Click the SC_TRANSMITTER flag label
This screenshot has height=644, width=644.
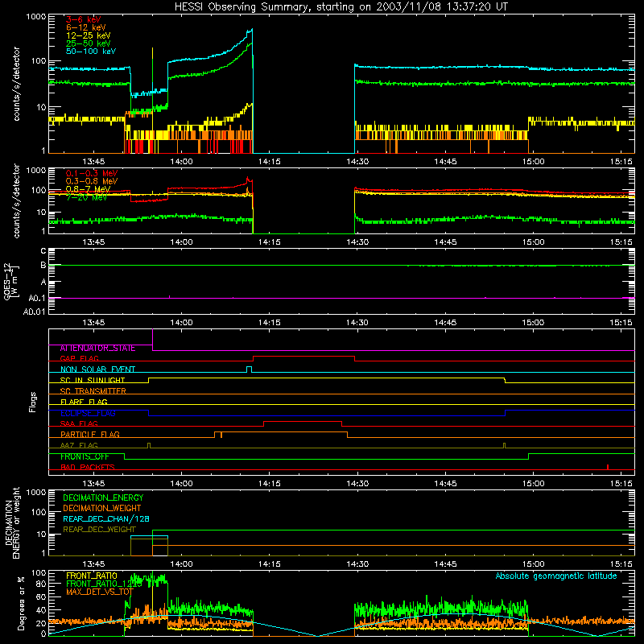pyautogui.click(x=93, y=391)
